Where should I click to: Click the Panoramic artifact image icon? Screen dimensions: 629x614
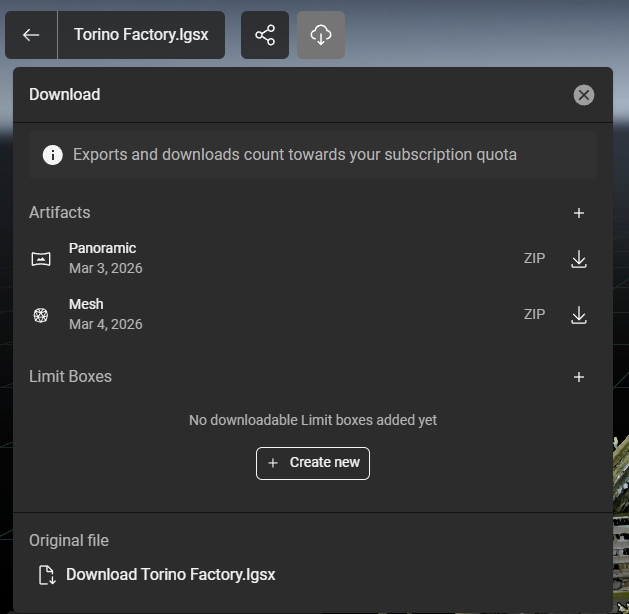(41, 259)
